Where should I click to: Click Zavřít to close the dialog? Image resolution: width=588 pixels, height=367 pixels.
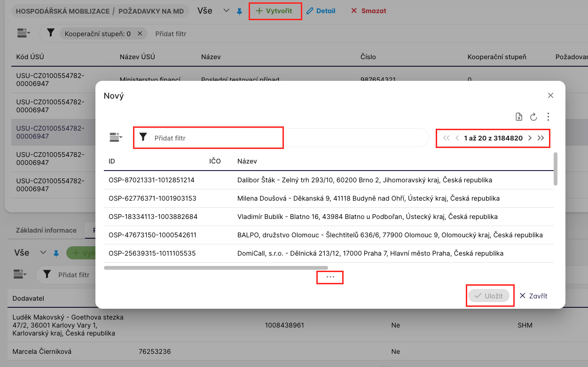click(x=533, y=296)
